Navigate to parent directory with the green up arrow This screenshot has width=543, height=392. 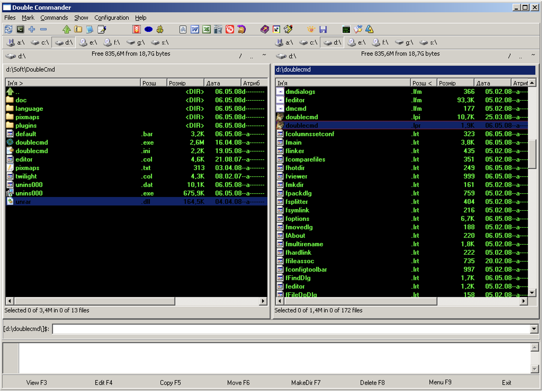coord(66,29)
